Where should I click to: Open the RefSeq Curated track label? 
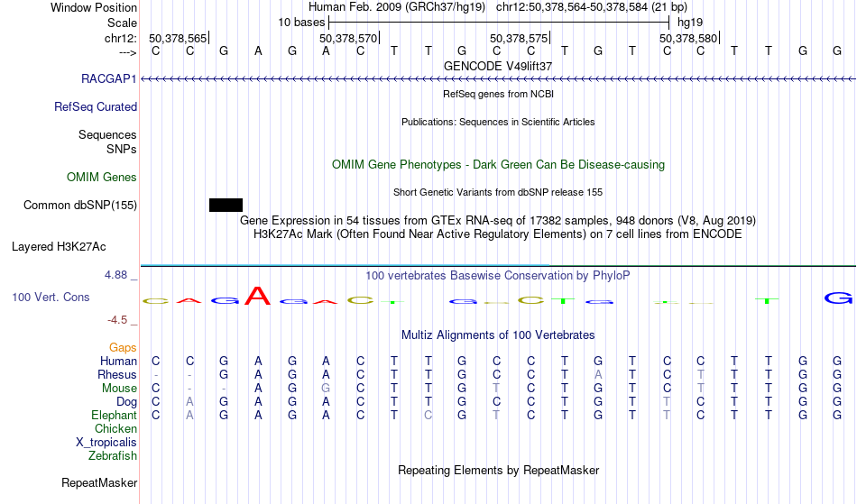tap(95, 106)
